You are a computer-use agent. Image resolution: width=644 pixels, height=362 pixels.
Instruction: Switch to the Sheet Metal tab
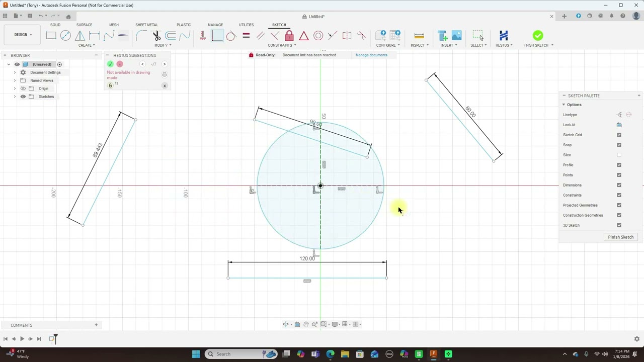point(146,25)
